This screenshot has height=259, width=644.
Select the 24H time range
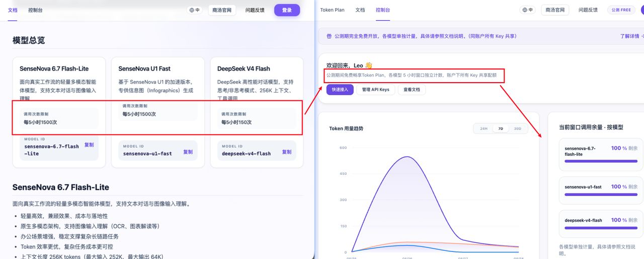(x=484, y=128)
